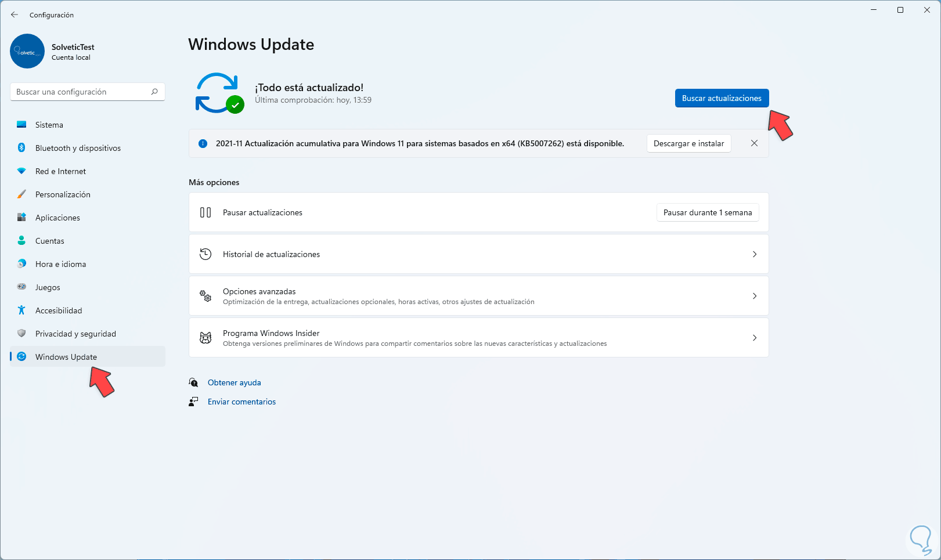
Task: Click the Aplicaciones icon in sidebar
Action: [21, 218]
